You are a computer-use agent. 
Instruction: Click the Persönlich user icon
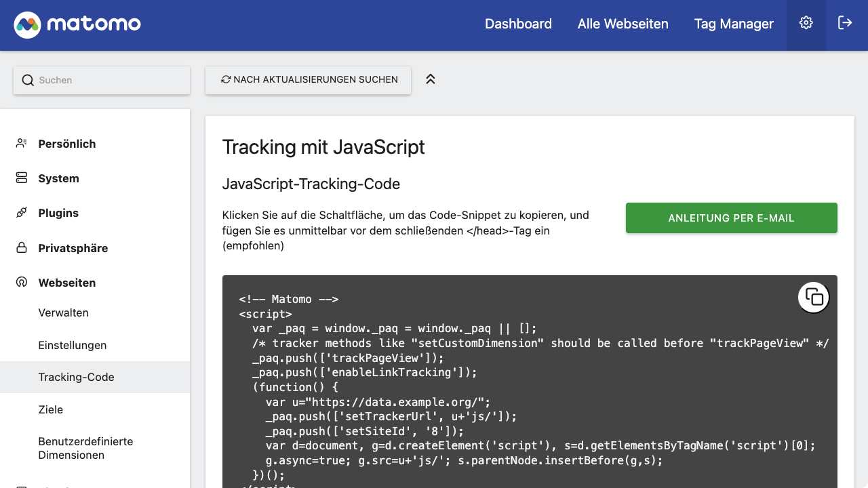tap(22, 144)
